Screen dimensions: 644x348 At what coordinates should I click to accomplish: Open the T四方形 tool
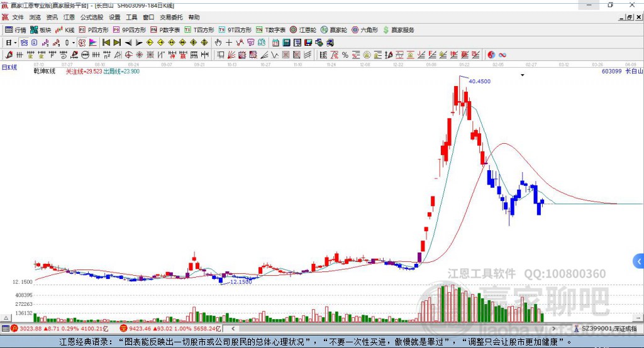tap(199, 30)
